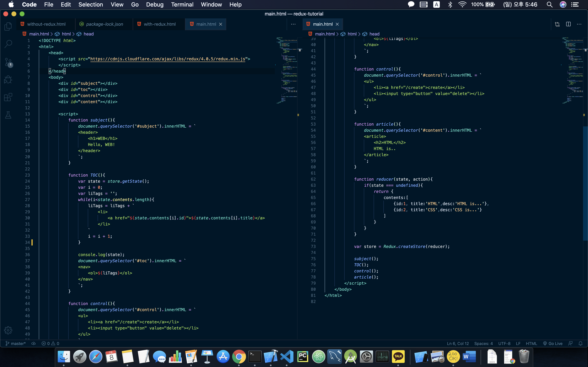The image size is (588, 367).
Task: Open the Open Changes compare icon
Action: tap(557, 24)
